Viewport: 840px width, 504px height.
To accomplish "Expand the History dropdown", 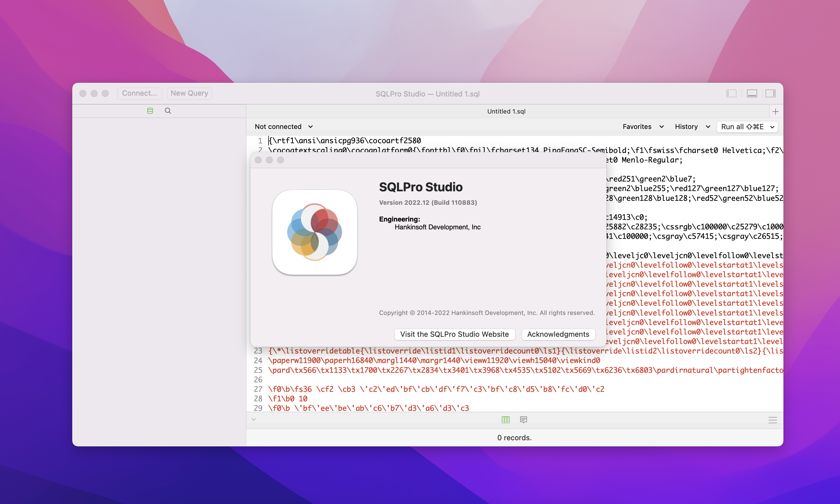I will (692, 127).
